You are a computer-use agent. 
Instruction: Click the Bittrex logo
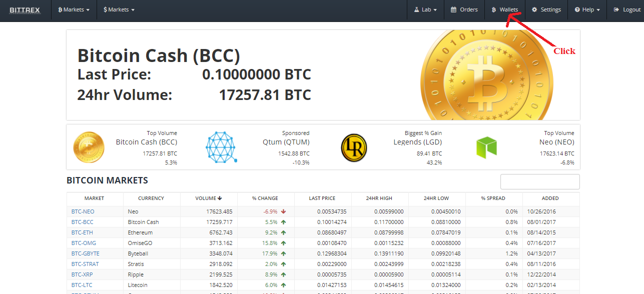(25, 10)
